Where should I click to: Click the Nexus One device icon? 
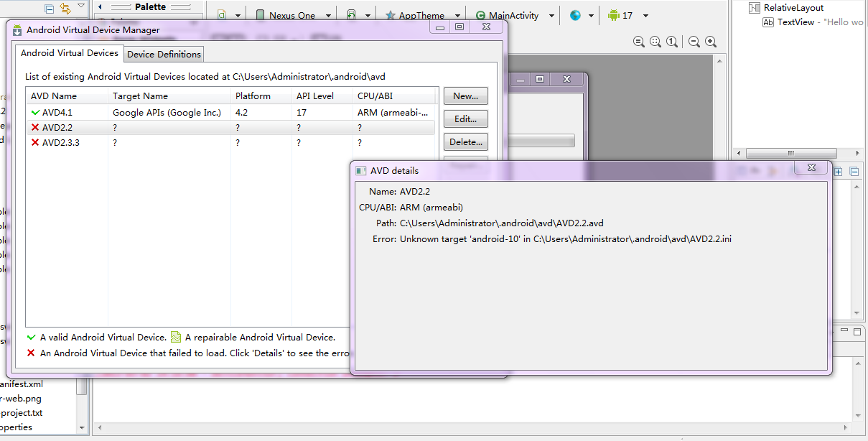click(260, 15)
